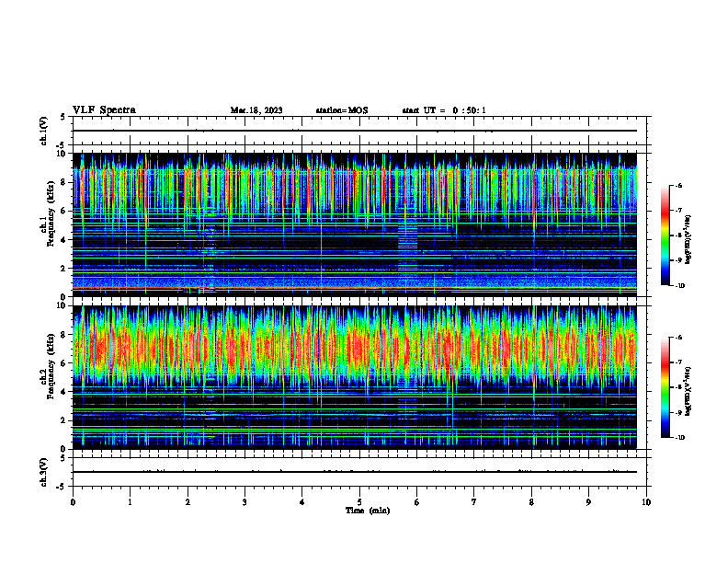Click time axis tick label "3"
The image size is (728, 563).
(245, 502)
